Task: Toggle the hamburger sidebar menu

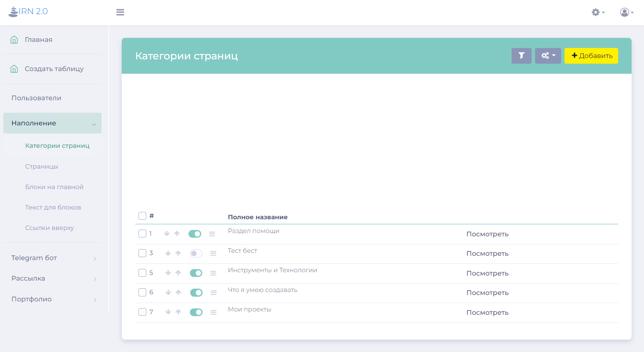Action: tap(120, 12)
